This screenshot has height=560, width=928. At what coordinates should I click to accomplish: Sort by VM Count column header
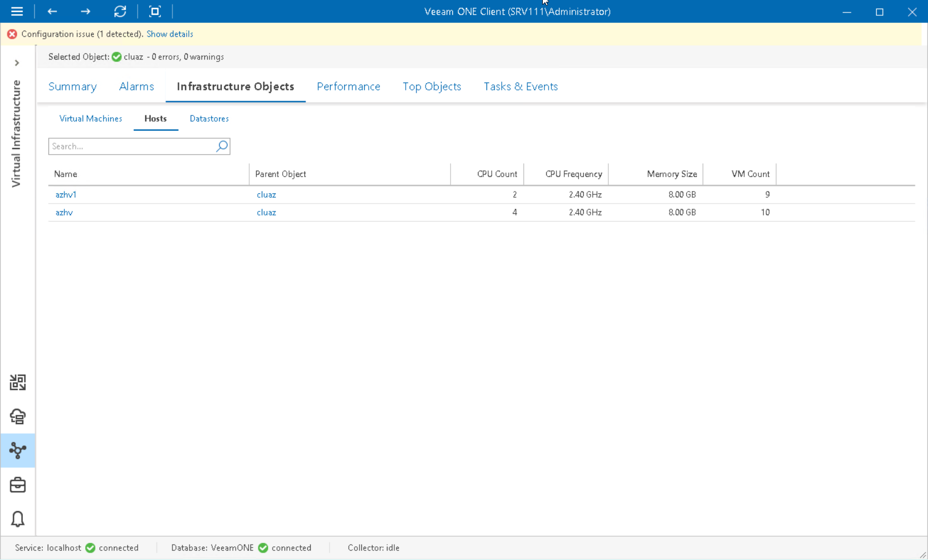pyautogui.click(x=739, y=174)
